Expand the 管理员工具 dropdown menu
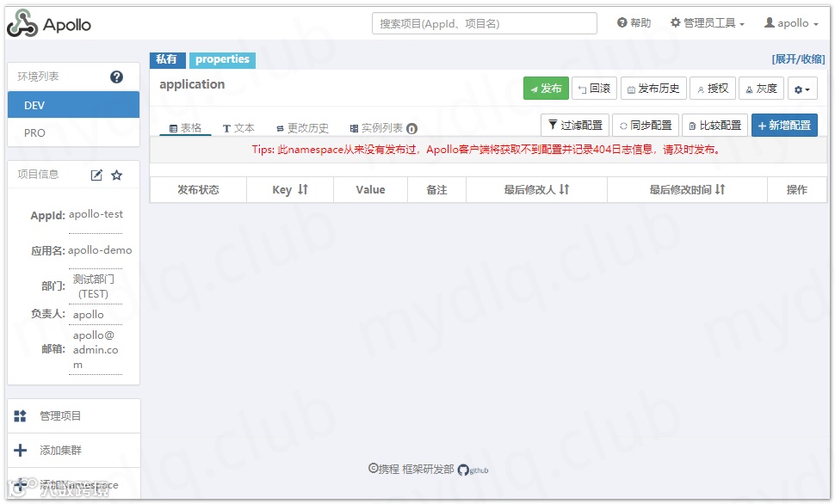 click(708, 23)
